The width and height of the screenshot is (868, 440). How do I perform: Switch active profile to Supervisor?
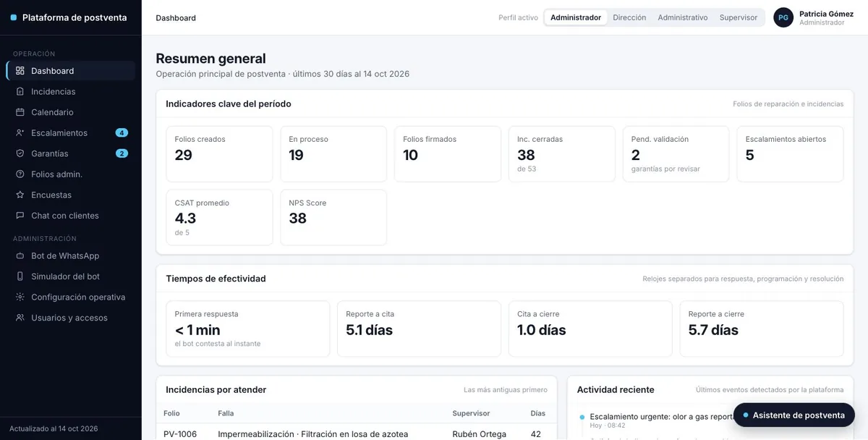[739, 17]
